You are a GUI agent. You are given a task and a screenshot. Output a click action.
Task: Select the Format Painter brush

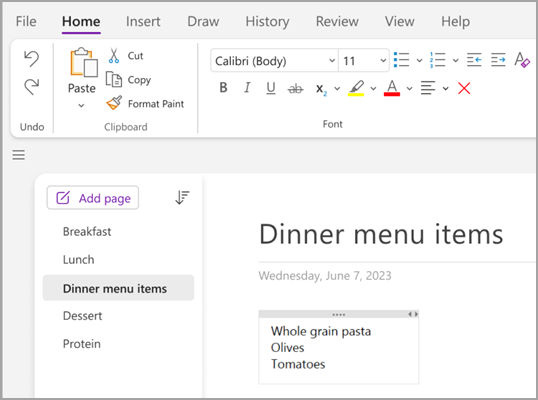click(114, 103)
